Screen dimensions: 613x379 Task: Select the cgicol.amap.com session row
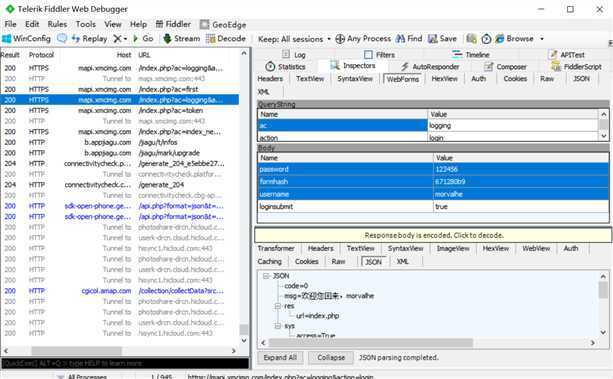[x=120, y=291]
